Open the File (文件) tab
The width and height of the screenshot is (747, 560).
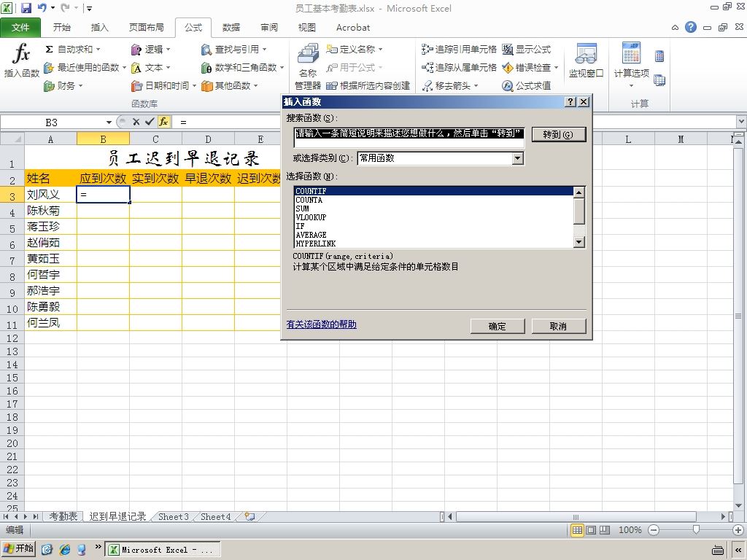pos(20,27)
